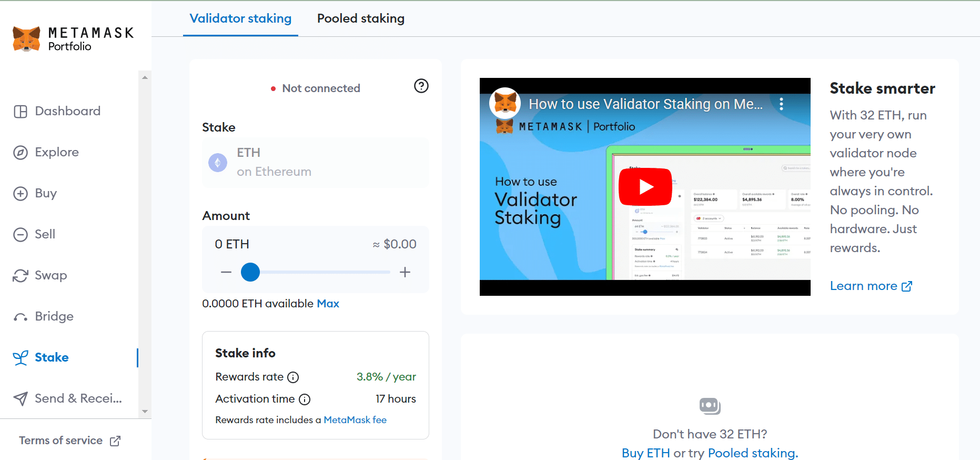Play the Validator Staking video
Screen dimensions: 980x460
pyautogui.click(x=645, y=187)
